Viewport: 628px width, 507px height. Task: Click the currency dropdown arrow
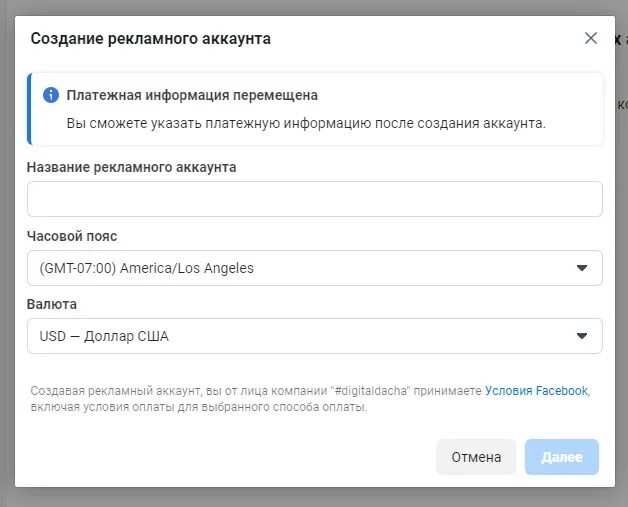[x=582, y=336]
